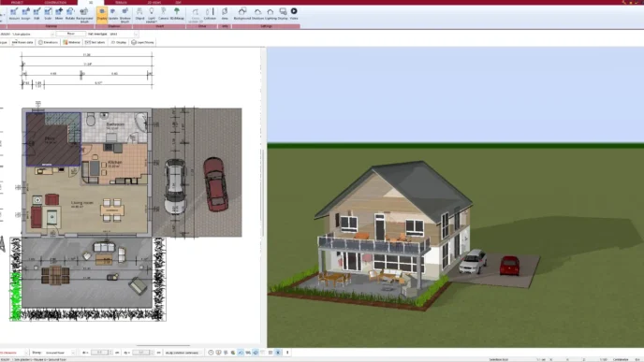The width and height of the screenshot is (644, 362).
Task: Click the Floor field in properties bar
Action: click(x=70, y=34)
